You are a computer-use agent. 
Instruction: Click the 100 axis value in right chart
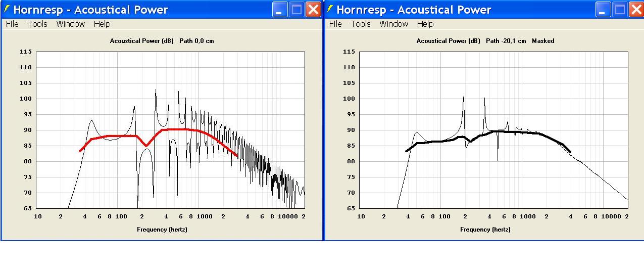point(349,99)
